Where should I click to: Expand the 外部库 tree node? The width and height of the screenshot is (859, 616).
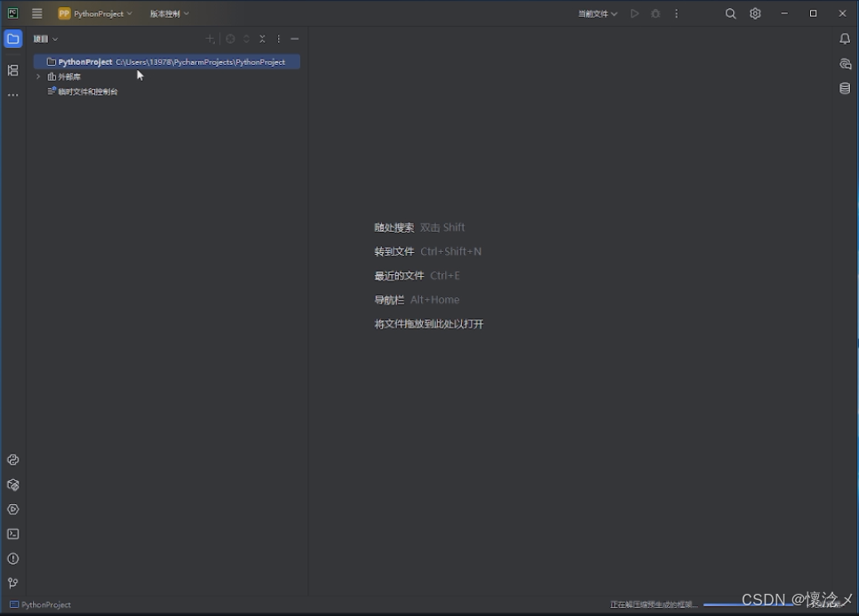37,76
